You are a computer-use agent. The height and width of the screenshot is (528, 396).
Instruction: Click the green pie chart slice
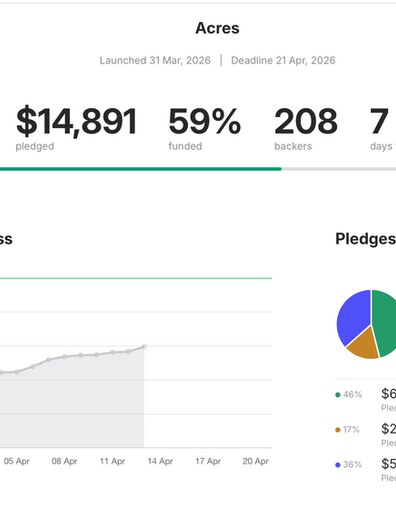[x=386, y=323]
